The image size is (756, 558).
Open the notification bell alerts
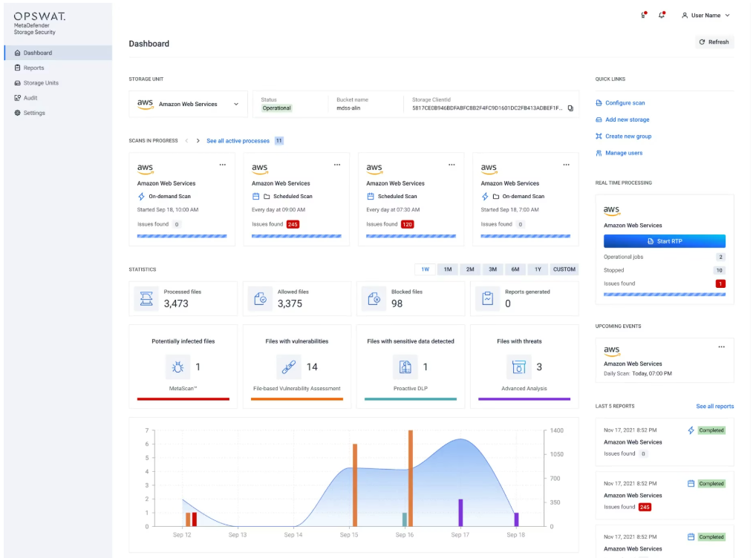(x=661, y=15)
